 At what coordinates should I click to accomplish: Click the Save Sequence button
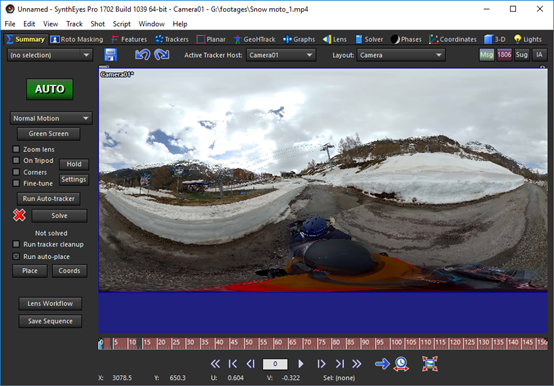(x=50, y=321)
